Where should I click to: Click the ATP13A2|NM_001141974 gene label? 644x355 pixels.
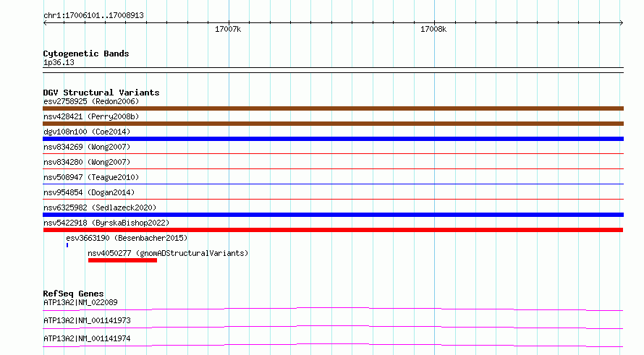tap(87, 338)
